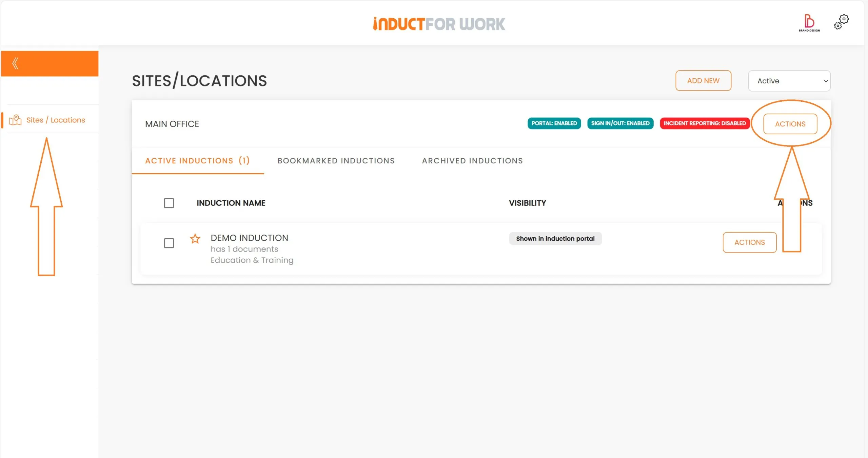Open the Active status dropdown
868x458 pixels.
tap(789, 81)
